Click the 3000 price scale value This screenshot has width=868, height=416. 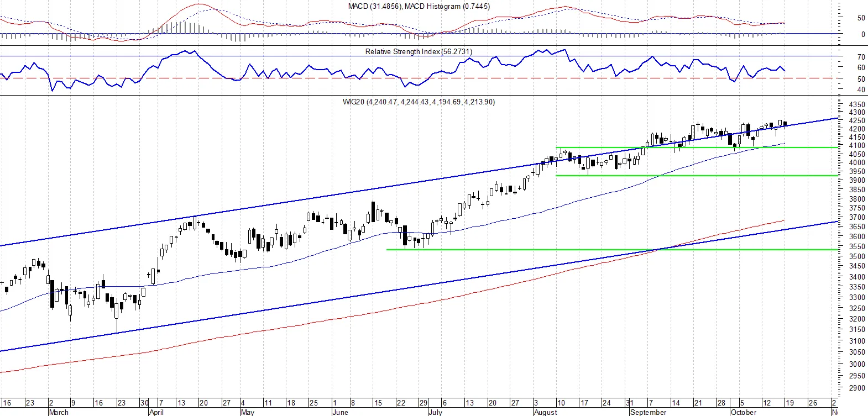pyautogui.click(x=857, y=365)
